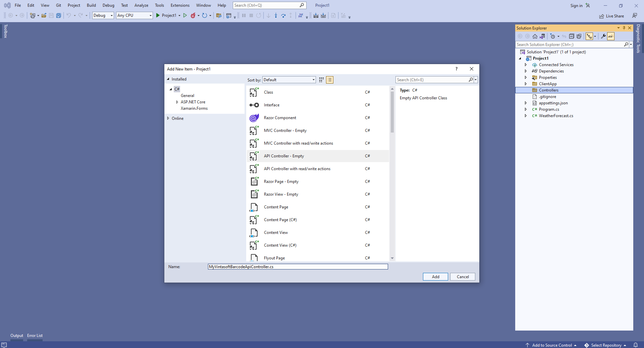Click the Add button
The width and height of the screenshot is (644, 348).
[435, 277]
